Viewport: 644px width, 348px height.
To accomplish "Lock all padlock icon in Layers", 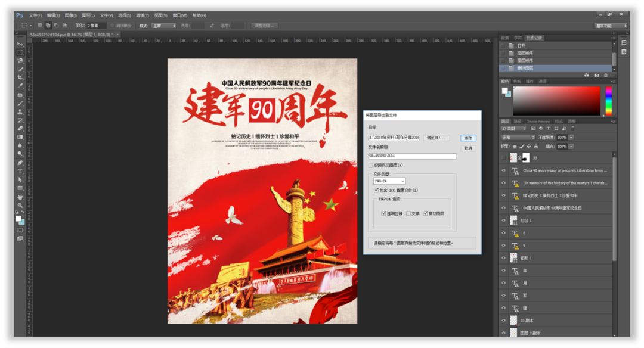I will (535, 147).
